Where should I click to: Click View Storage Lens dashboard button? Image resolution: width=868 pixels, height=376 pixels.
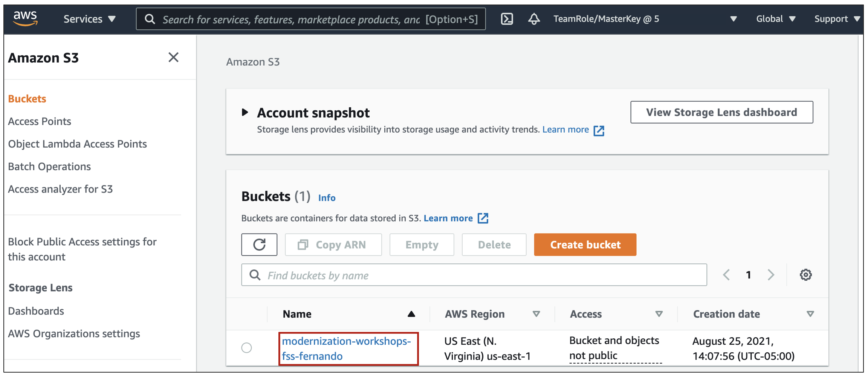click(721, 112)
